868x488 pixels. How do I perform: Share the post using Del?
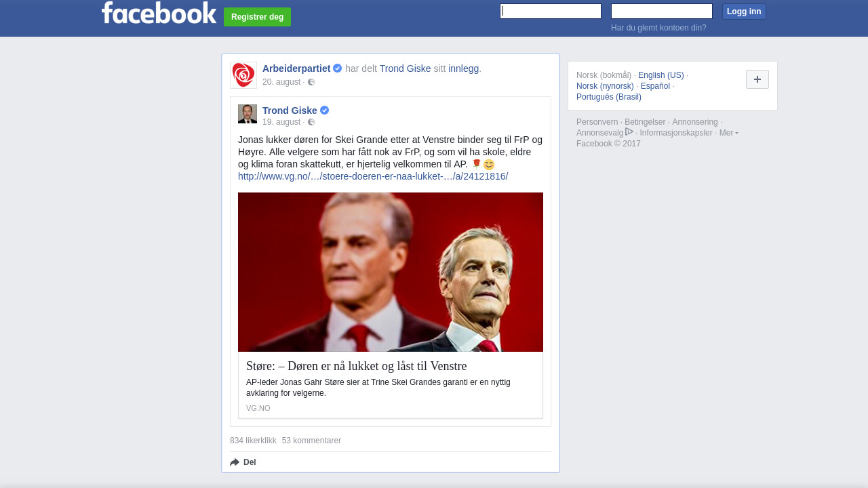coord(243,462)
